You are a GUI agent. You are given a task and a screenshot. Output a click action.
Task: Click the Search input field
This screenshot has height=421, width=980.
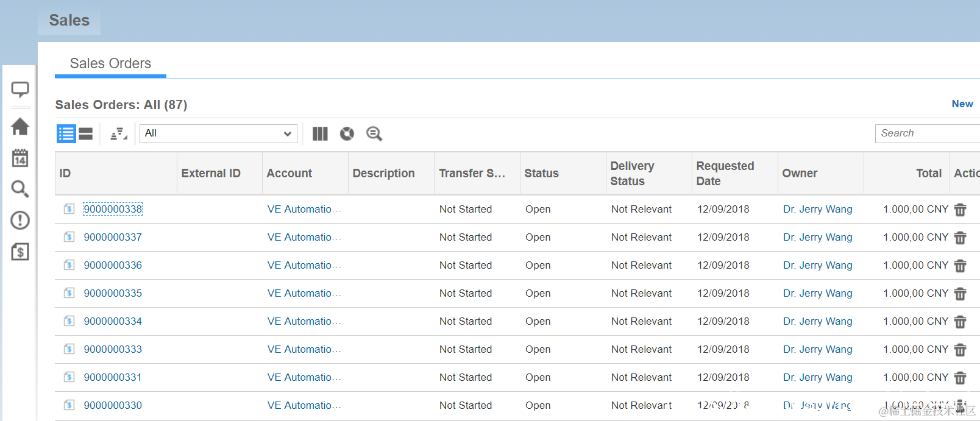(x=927, y=133)
